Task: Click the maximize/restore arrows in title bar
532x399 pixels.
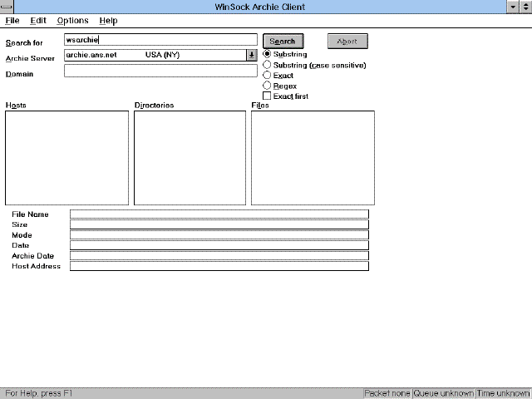Action: [x=525, y=7]
